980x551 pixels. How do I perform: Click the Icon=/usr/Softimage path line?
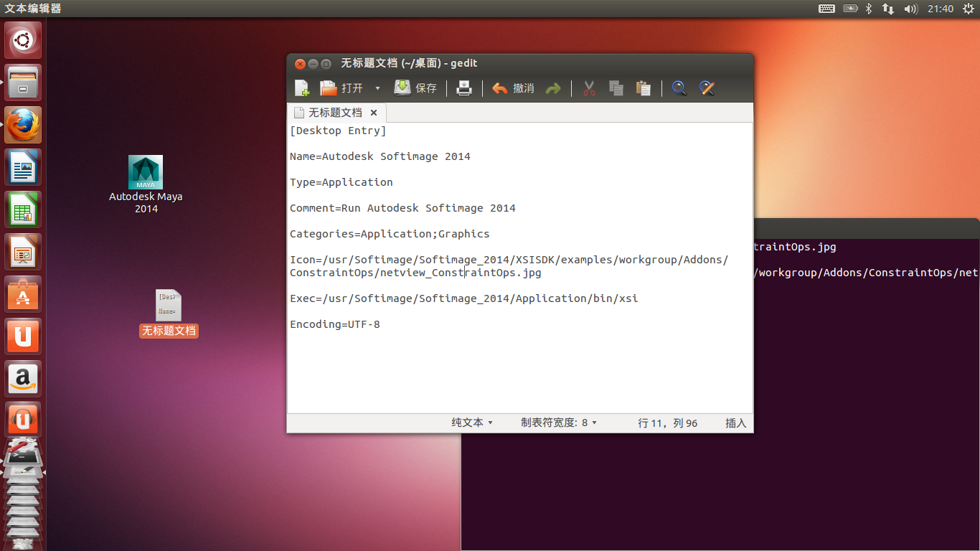click(509, 266)
